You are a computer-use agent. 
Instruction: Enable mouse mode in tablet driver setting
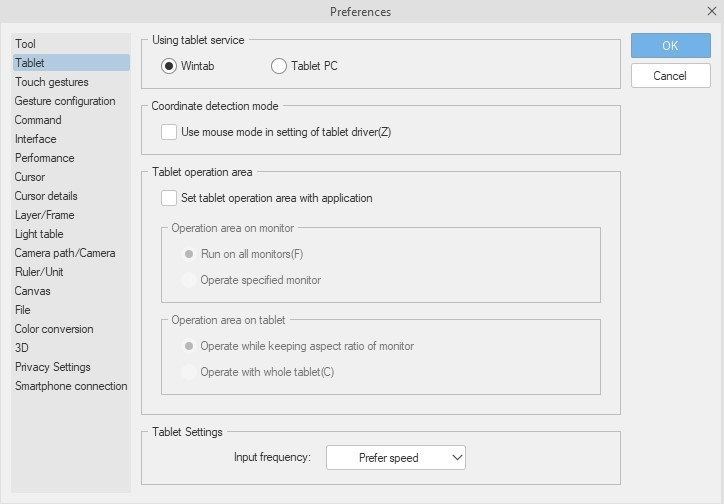169,132
